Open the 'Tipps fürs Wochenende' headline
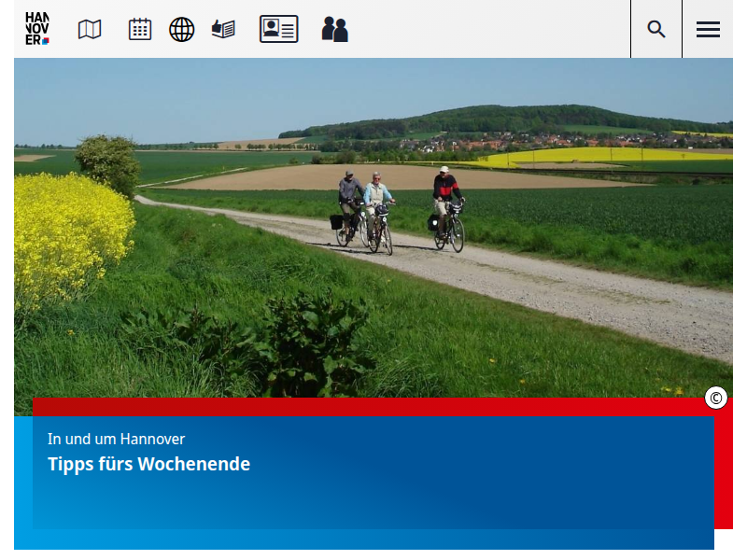Viewport: 747px width, 560px height. [148, 464]
